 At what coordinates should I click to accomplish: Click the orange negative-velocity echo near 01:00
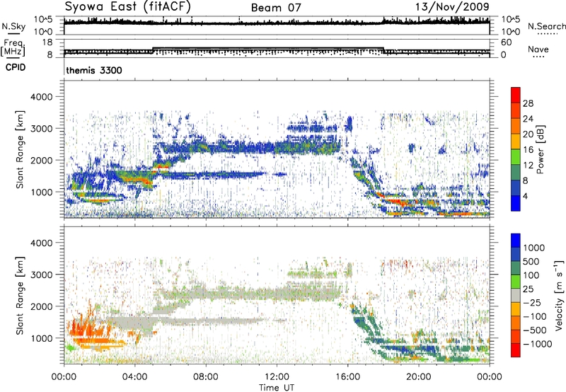81,327
